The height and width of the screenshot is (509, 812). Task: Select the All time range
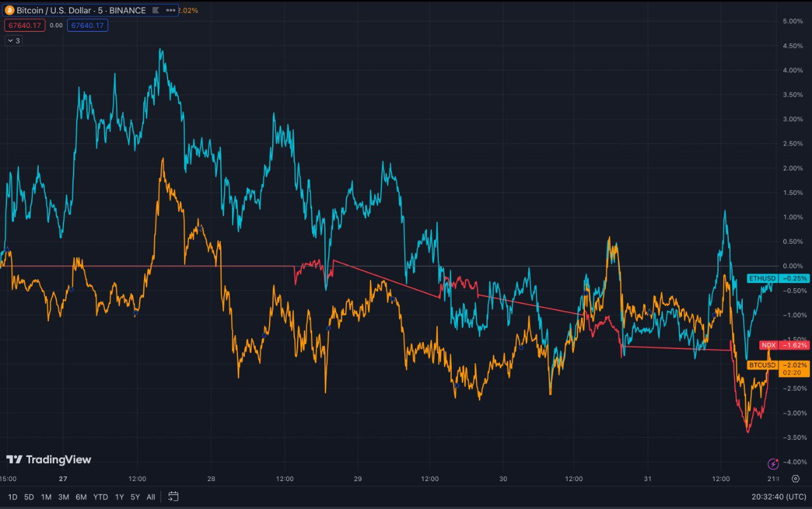[x=150, y=497]
